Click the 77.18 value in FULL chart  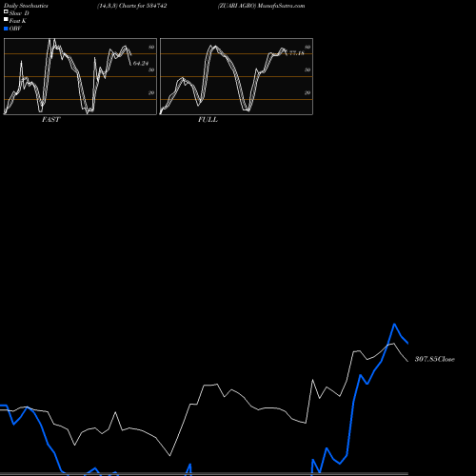pos(297,53)
